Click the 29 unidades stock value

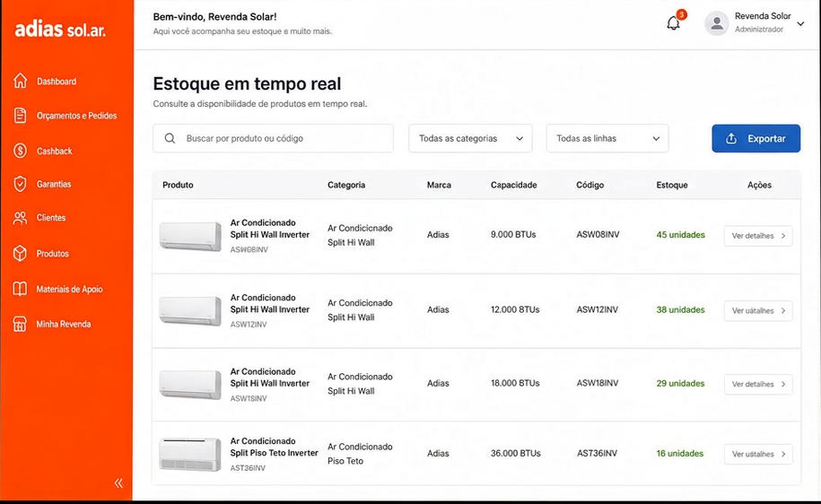(681, 384)
